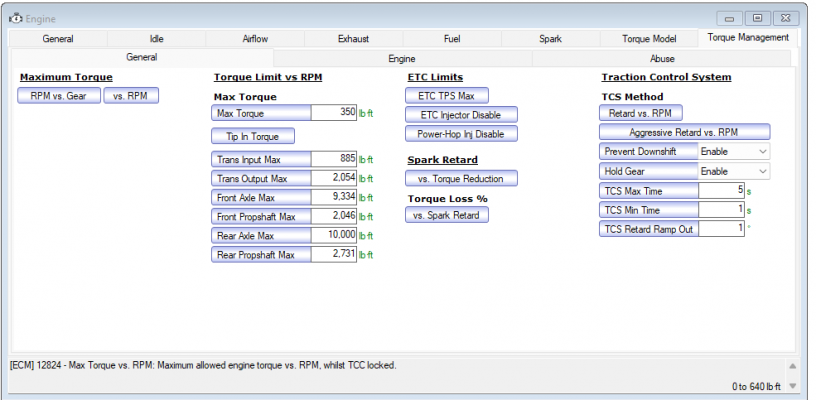Click the description panel scroll down arrow
This screenshot has height=400, width=816.
pyautogui.click(x=792, y=386)
